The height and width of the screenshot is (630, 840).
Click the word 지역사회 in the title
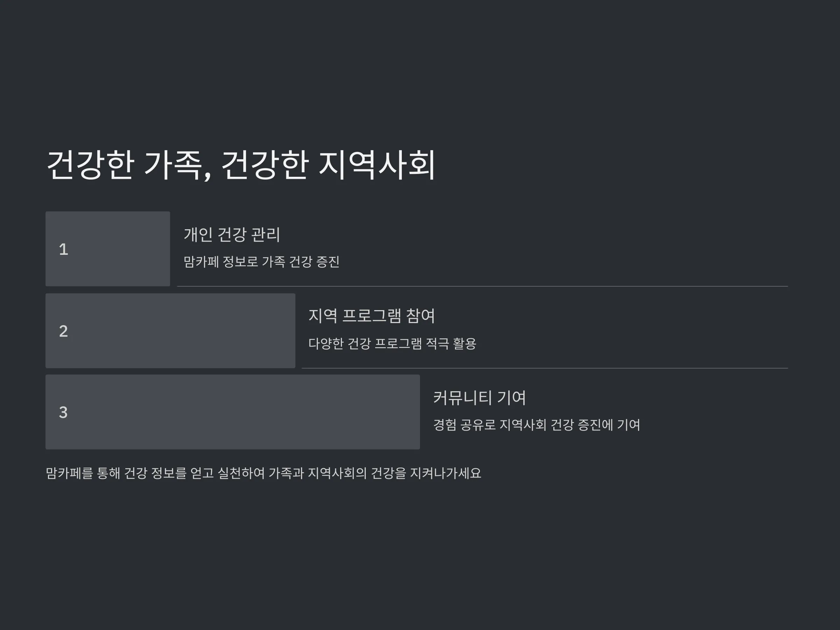coord(377,165)
